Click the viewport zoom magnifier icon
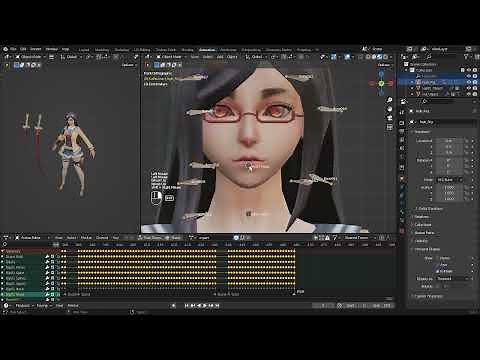The width and height of the screenshot is (480, 360). 390,100
